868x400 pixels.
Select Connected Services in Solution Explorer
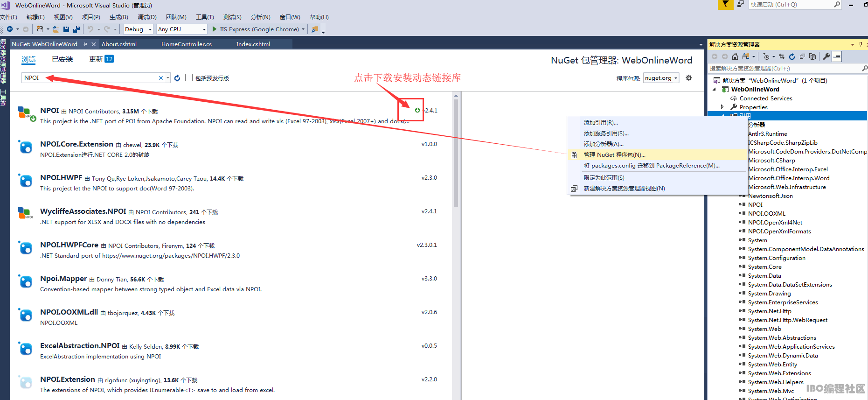pyautogui.click(x=765, y=98)
